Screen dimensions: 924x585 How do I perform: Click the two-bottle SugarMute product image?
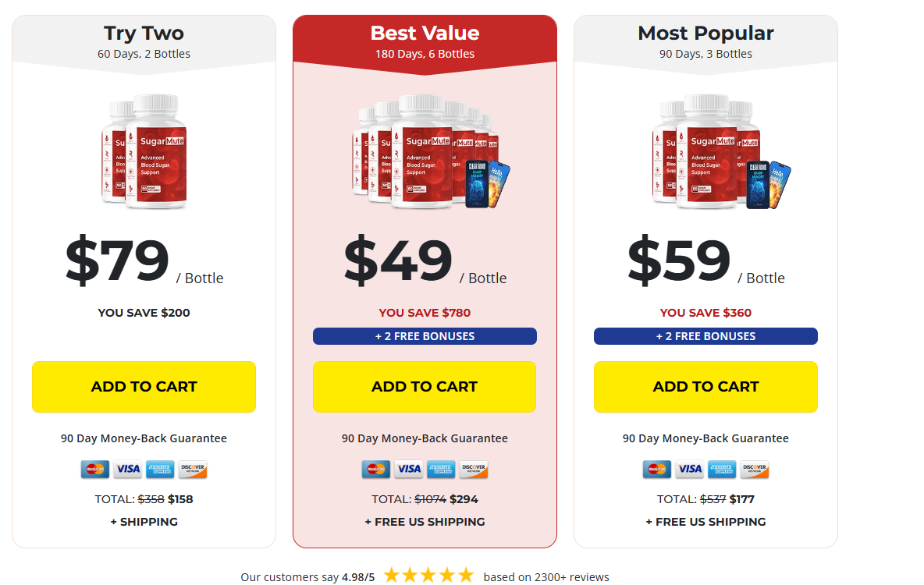144,151
